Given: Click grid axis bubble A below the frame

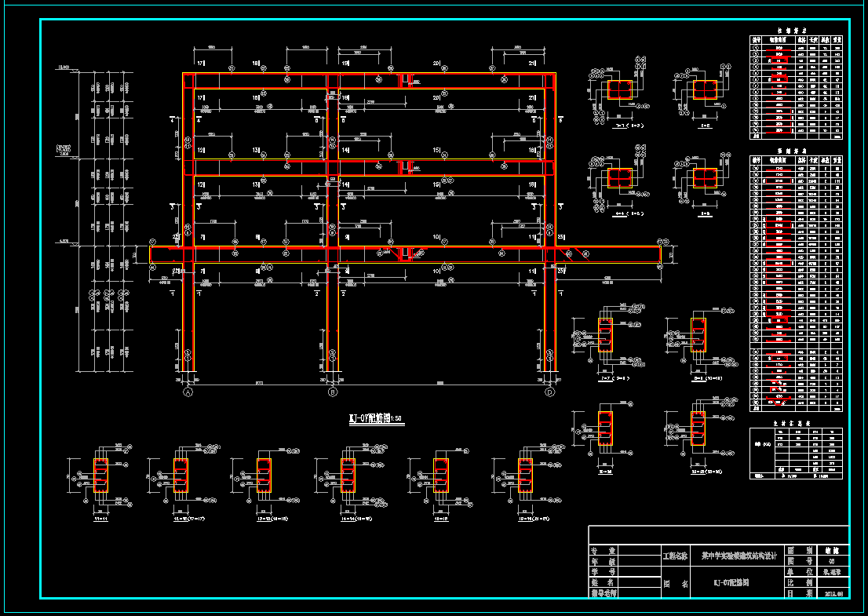Looking at the screenshot, I should coord(188,391).
